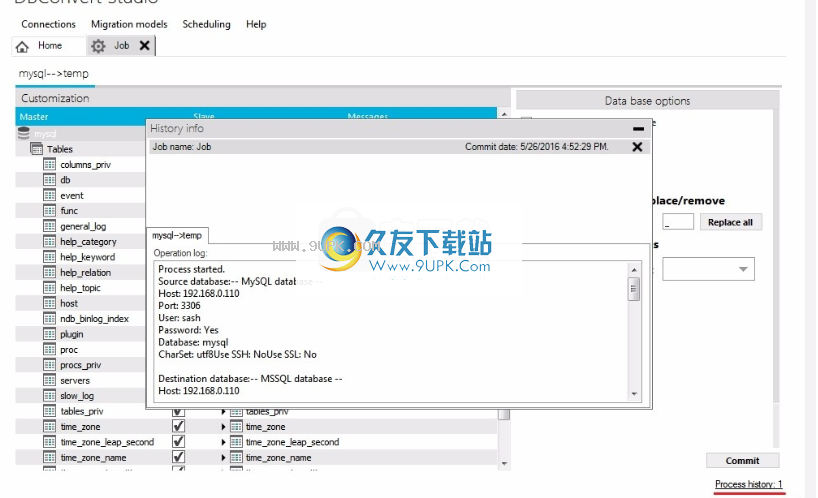Image resolution: width=818 pixels, height=498 pixels.
Task: Click the help_relation table icon
Action: 50,272
